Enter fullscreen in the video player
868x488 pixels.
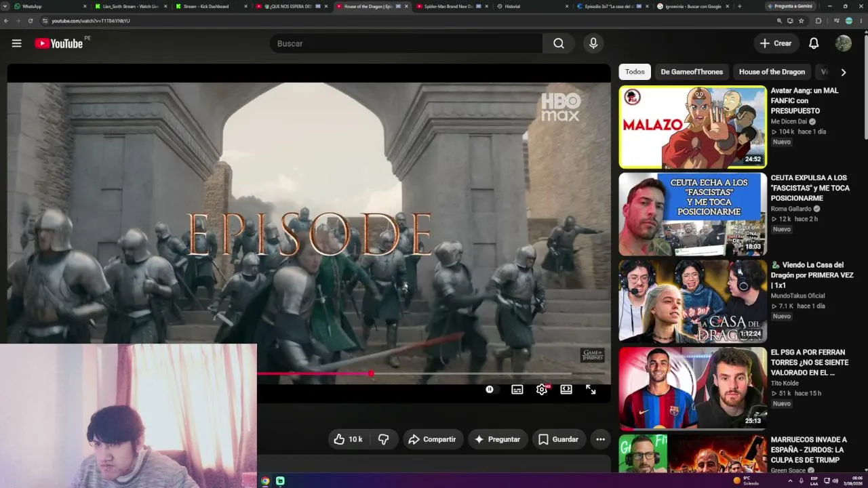pos(591,390)
